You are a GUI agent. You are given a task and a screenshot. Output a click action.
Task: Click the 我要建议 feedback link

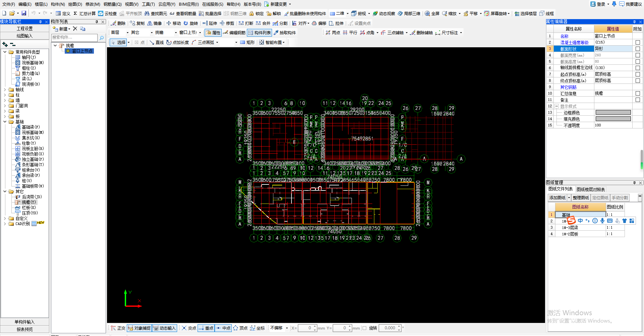tap(631, 4)
